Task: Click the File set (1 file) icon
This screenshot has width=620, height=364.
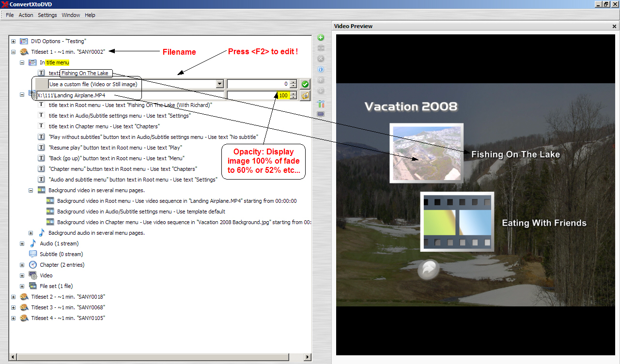Action: pyautogui.click(x=33, y=286)
